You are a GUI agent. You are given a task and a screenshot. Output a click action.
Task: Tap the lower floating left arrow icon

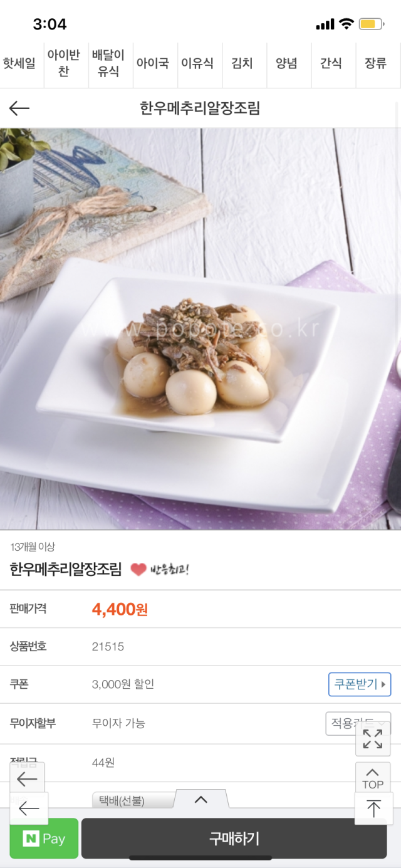pos(29,808)
